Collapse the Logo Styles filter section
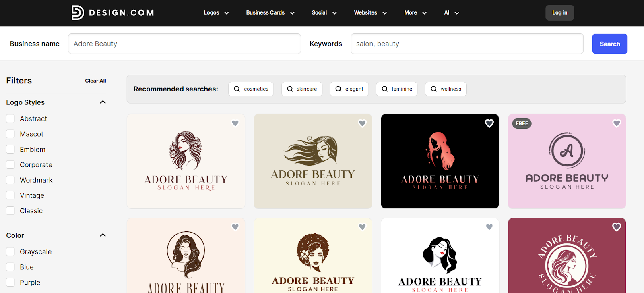 pos(103,102)
